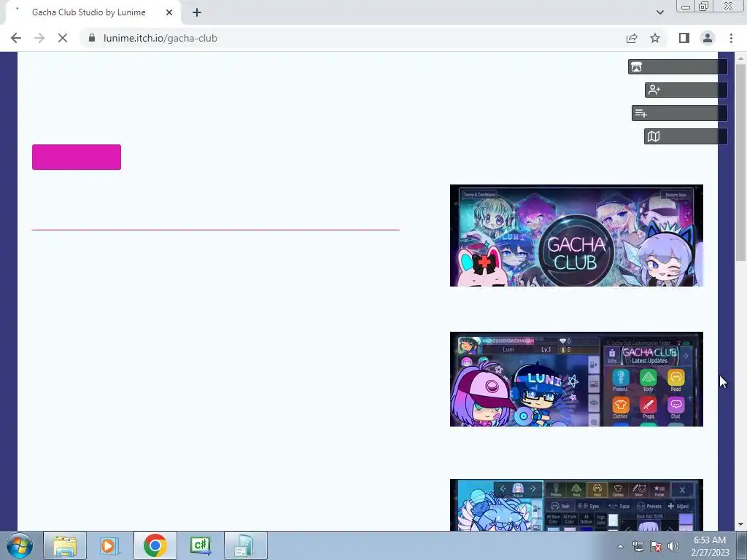Show hidden system tray icons
The height and width of the screenshot is (560, 747).
point(620,546)
